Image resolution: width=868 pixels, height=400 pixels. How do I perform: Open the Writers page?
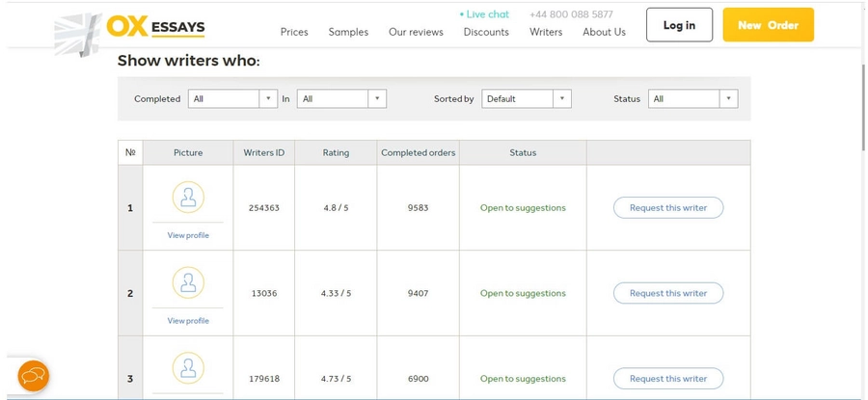546,32
